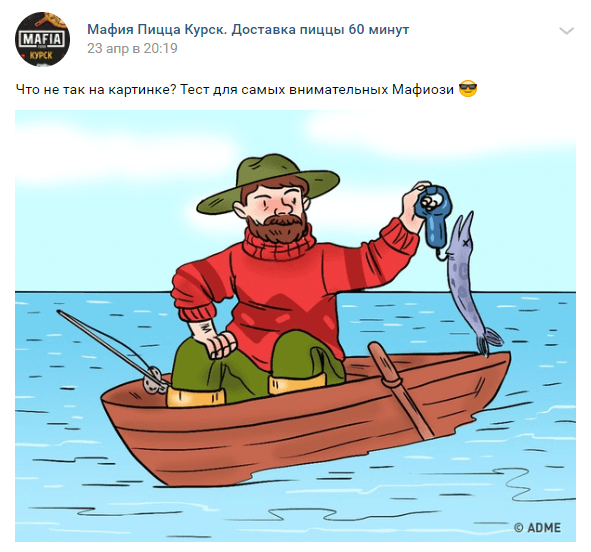Click the yellow boot on the left
Screen dimensions: 591x552
[195, 397]
